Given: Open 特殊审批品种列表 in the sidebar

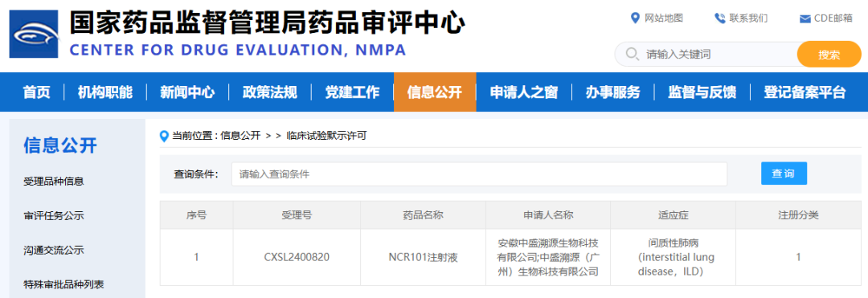Looking at the screenshot, I should [x=63, y=284].
